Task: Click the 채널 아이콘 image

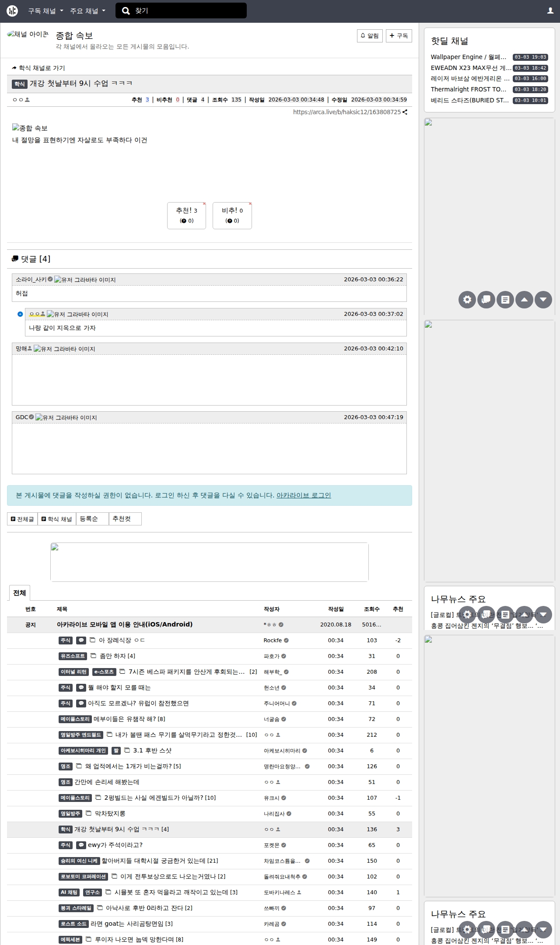Action: (x=28, y=34)
